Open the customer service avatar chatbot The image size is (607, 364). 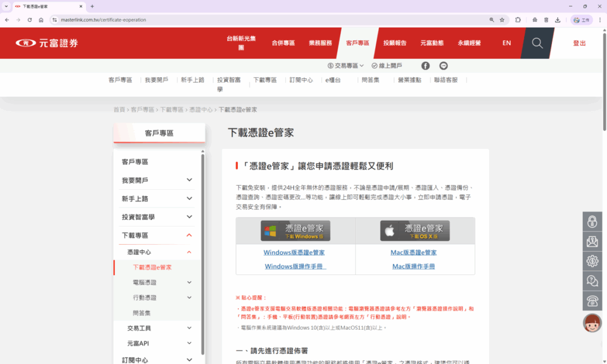[x=592, y=323]
